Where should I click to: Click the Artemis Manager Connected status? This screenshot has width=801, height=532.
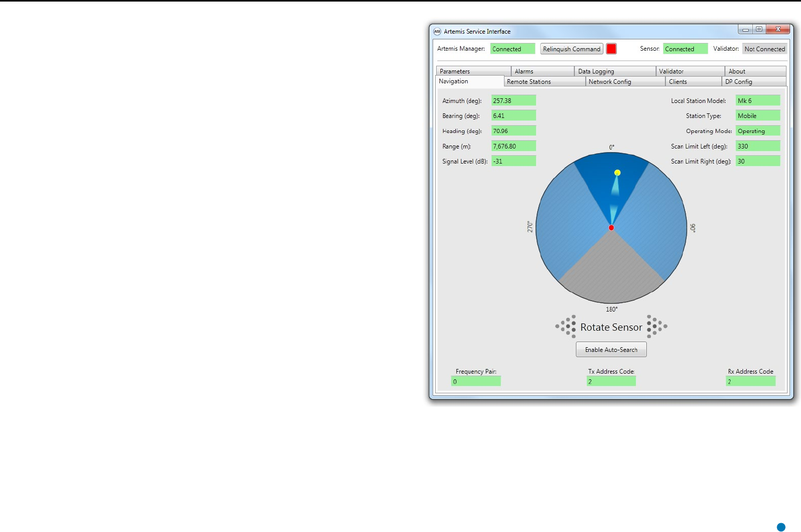(513, 49)
